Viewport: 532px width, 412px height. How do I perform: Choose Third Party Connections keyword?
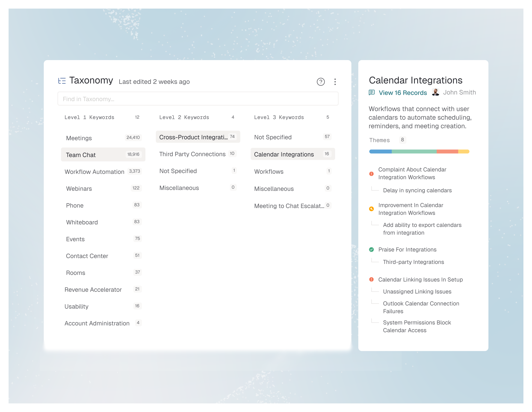click(192, 154)
